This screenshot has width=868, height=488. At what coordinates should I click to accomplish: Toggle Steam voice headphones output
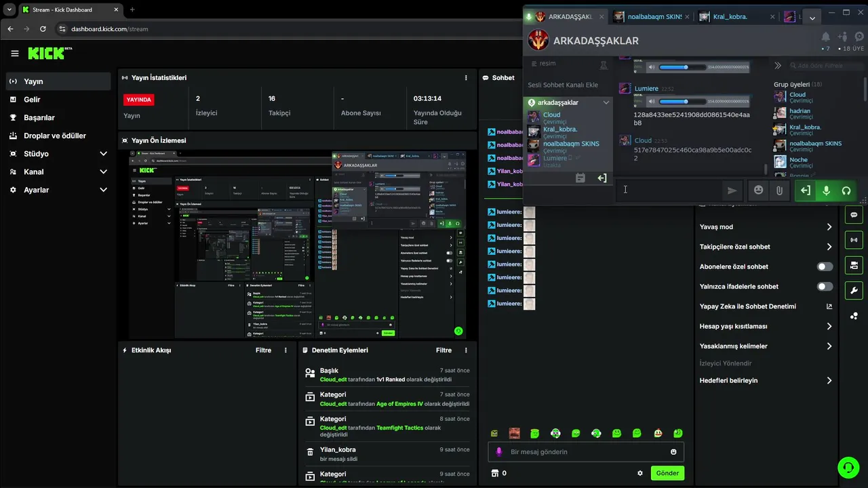tap(846, 190)
